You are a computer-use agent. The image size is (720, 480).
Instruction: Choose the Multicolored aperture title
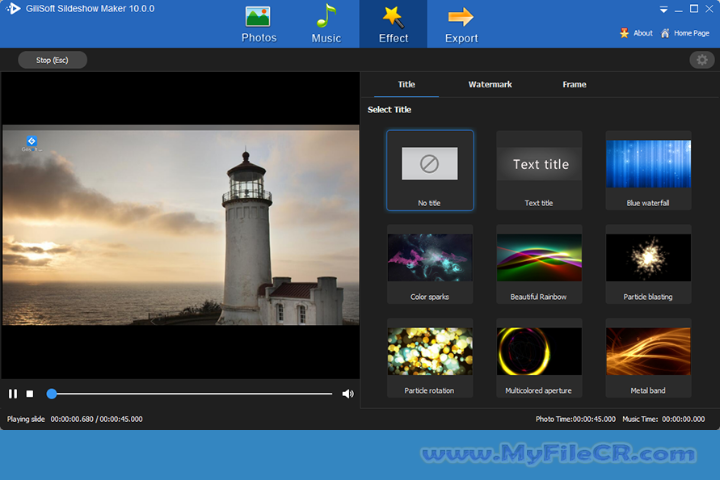(x=539, y=358)
